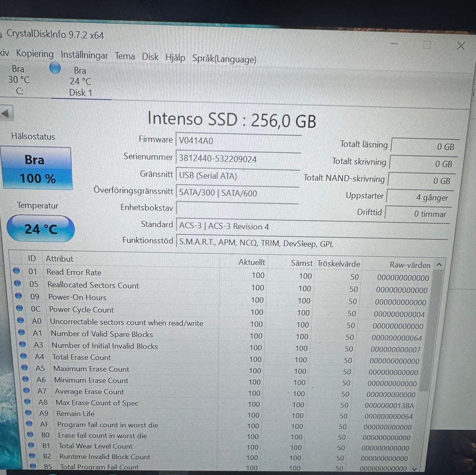Viewport: 476px width, 475px height.
Task: Click the Totalt skrivning value field
Action: 423,163
